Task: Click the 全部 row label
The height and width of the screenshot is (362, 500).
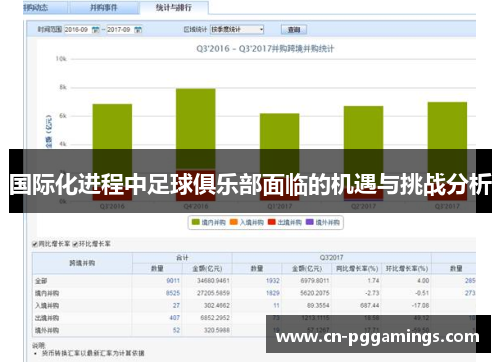Action: [x=41, y=281]
